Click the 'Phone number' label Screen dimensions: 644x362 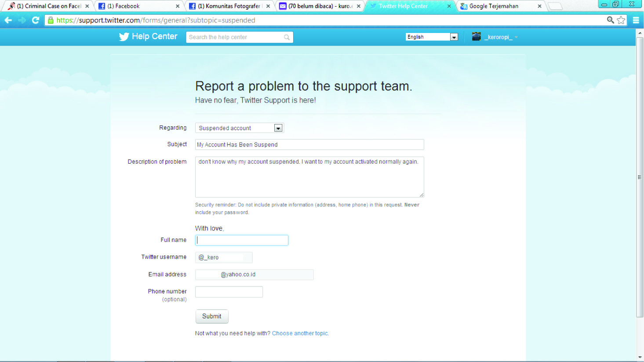tap(167, 291)
